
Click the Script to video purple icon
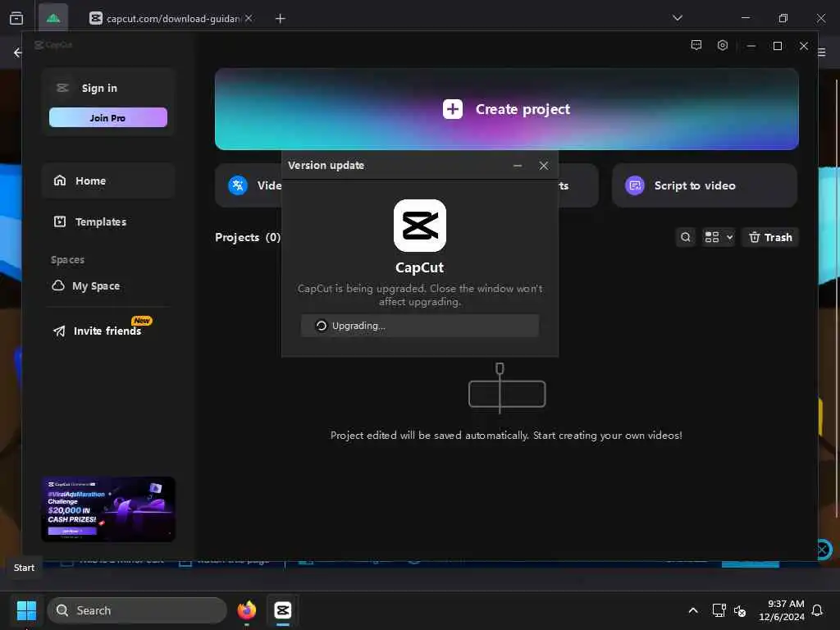(x=635, y=186)
